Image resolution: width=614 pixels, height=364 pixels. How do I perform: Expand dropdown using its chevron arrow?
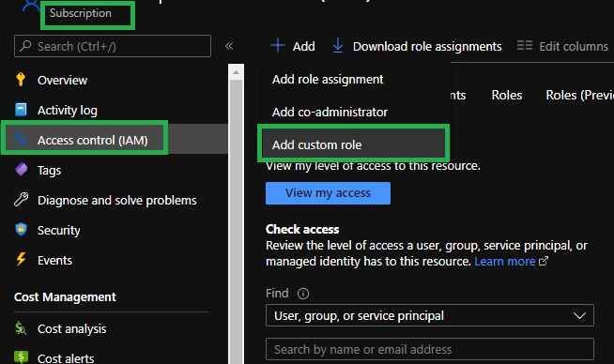pos(579,315)
